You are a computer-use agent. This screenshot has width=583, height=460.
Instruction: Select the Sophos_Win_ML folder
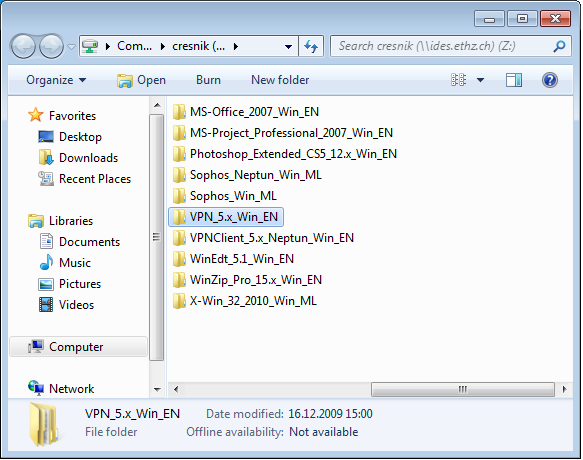[x=224, y=196]
